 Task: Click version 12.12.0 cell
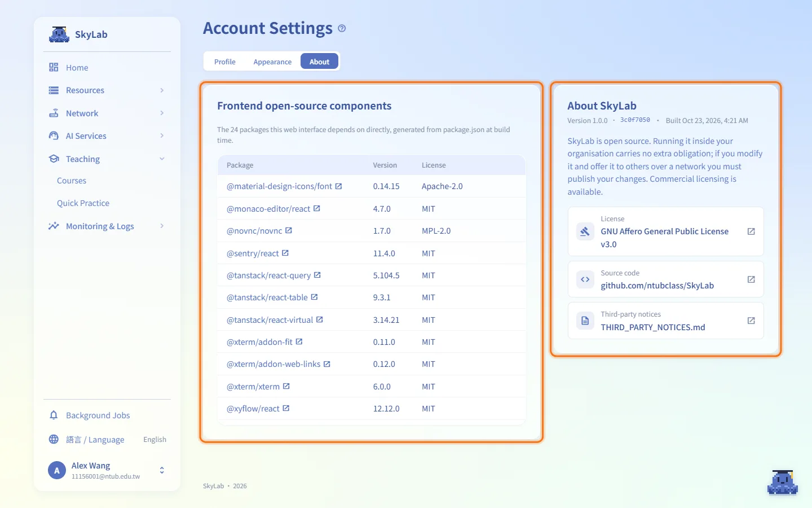click(386, 409)
